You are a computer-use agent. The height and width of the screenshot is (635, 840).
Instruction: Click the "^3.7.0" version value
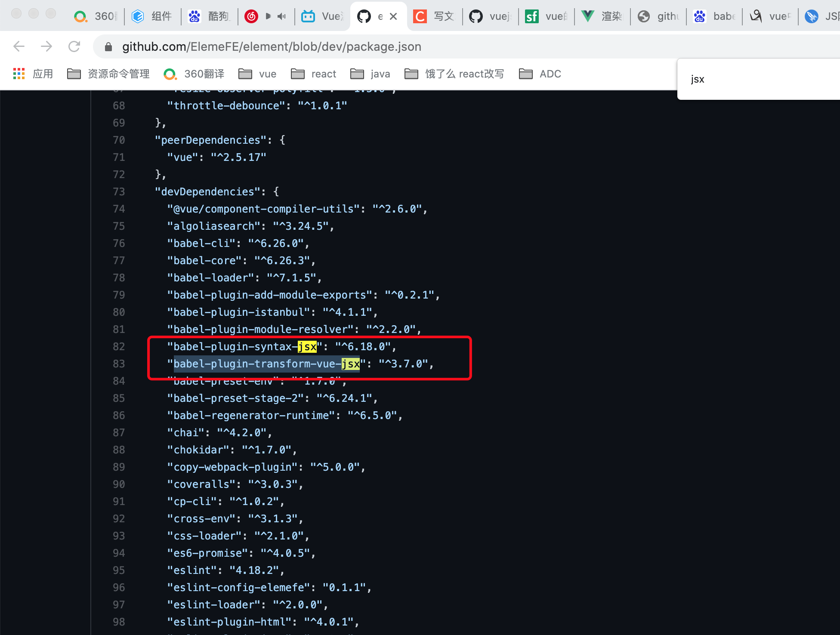tap(403, 364)
